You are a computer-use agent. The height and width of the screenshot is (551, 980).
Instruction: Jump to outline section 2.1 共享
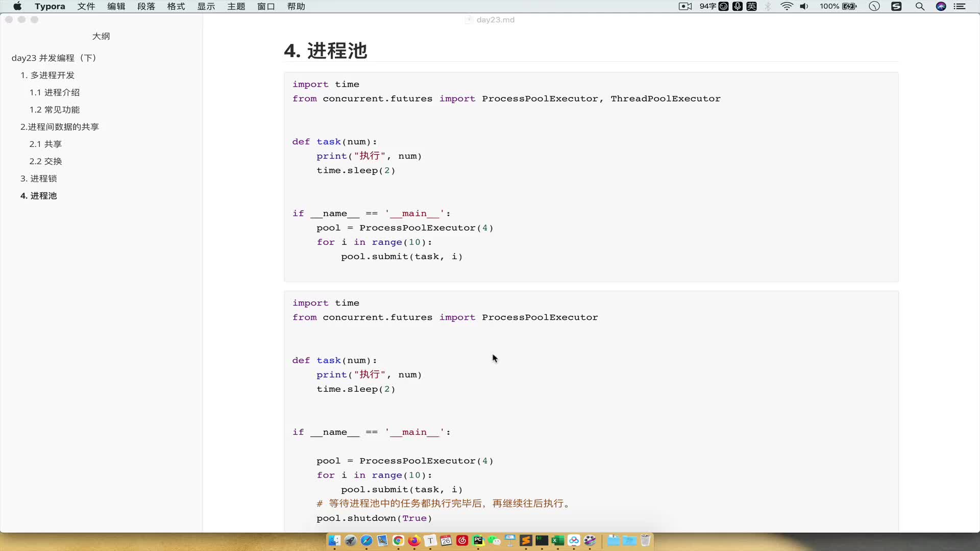[45, 144]
